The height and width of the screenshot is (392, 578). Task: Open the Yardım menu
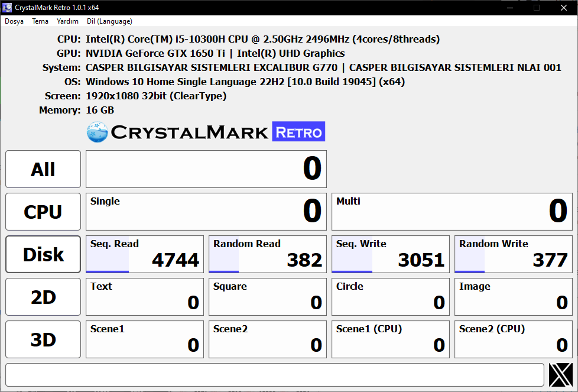[x=67, y=21]
